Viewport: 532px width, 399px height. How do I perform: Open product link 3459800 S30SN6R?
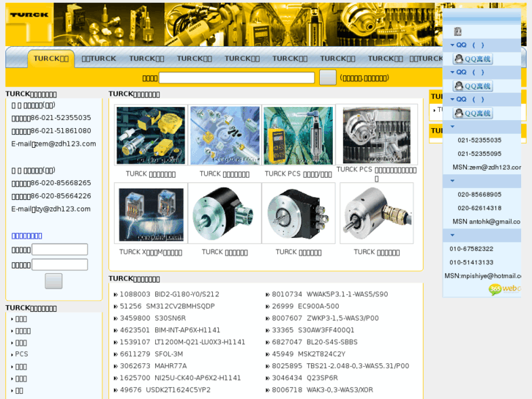click(153, 318)
